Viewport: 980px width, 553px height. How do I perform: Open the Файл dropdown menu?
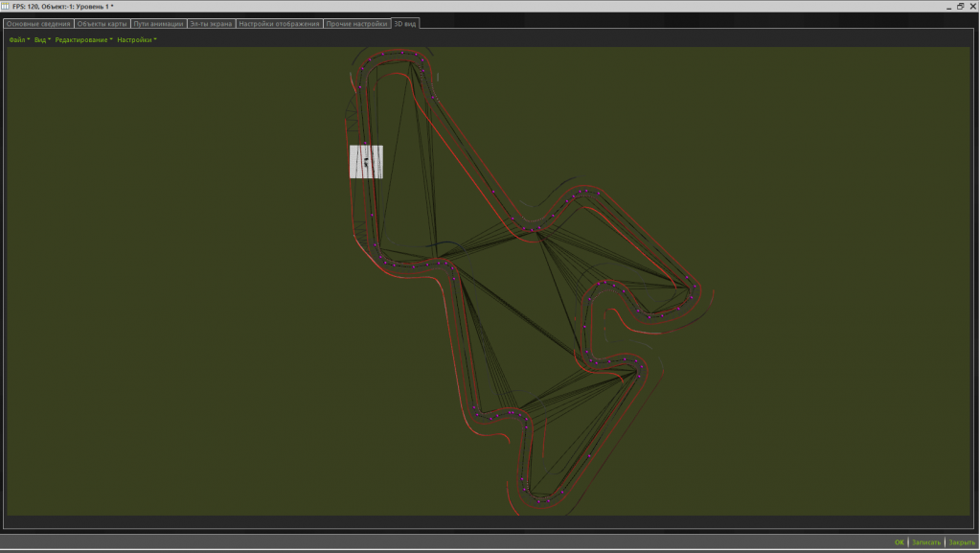pyautogui.click(x=19, y=40)
